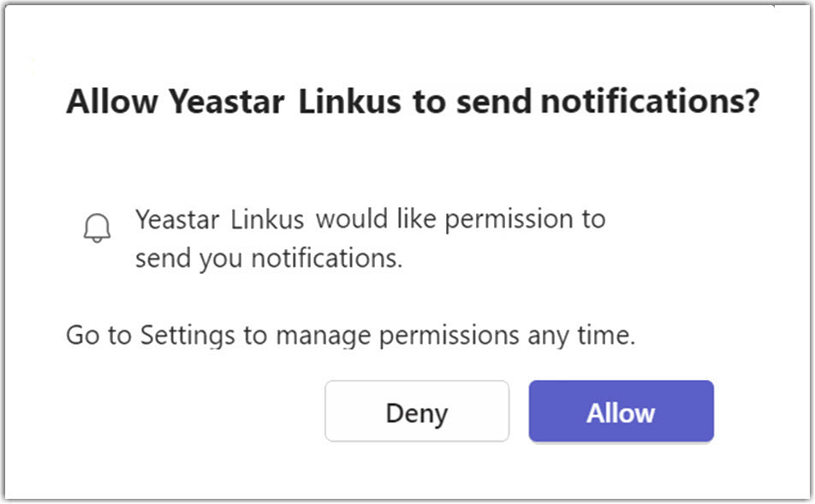
Task: Click the notification bell icon
Action: pyautogui.click(x=98, y=228)
